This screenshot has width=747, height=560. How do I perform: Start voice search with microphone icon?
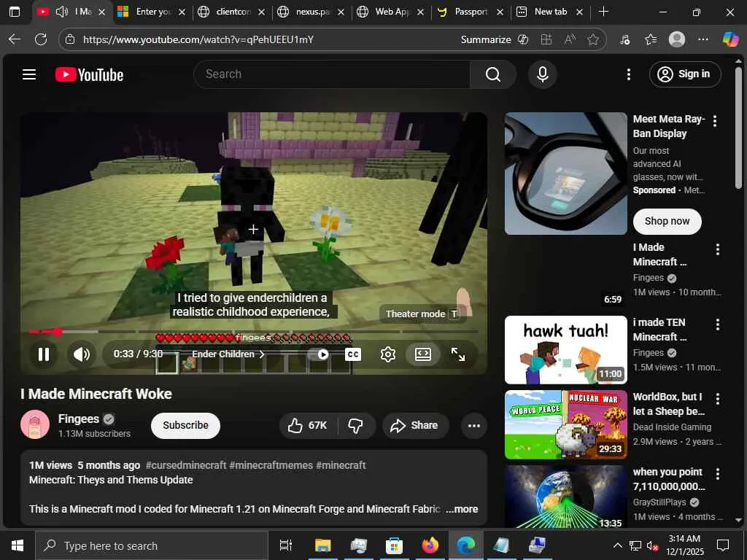(542, 74)
